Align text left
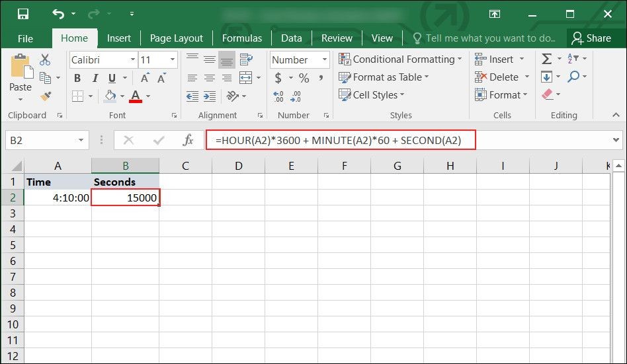The width and height of the screenshot is (627, 364). click(x=192, y=78)
